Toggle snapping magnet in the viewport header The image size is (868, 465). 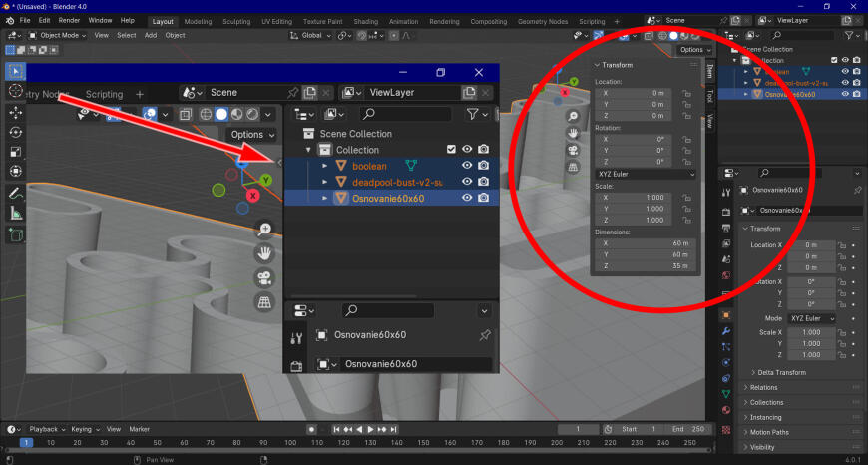click(362, 36)
